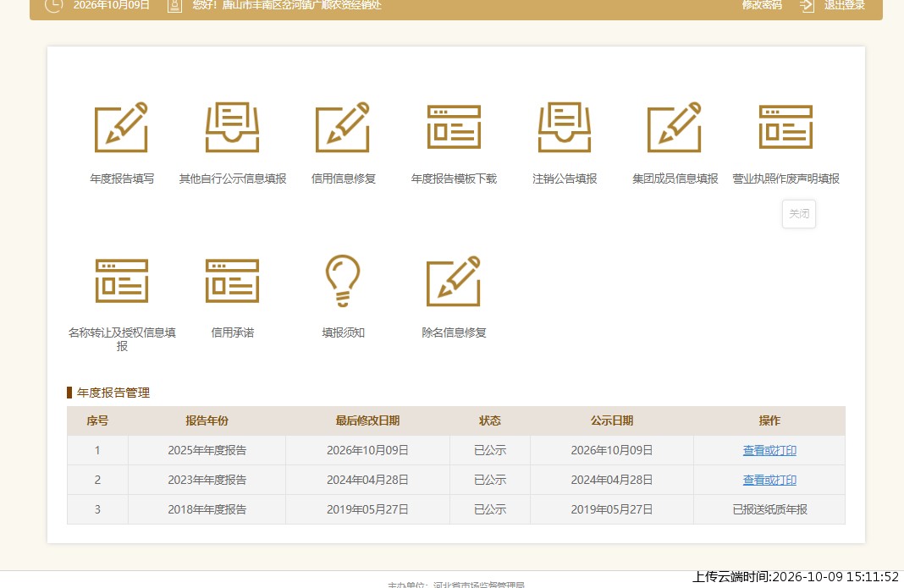Click the 营业执照作废声明填报 label
The width and height of the screenshot is (904, 588).
(x=785, y=179)
